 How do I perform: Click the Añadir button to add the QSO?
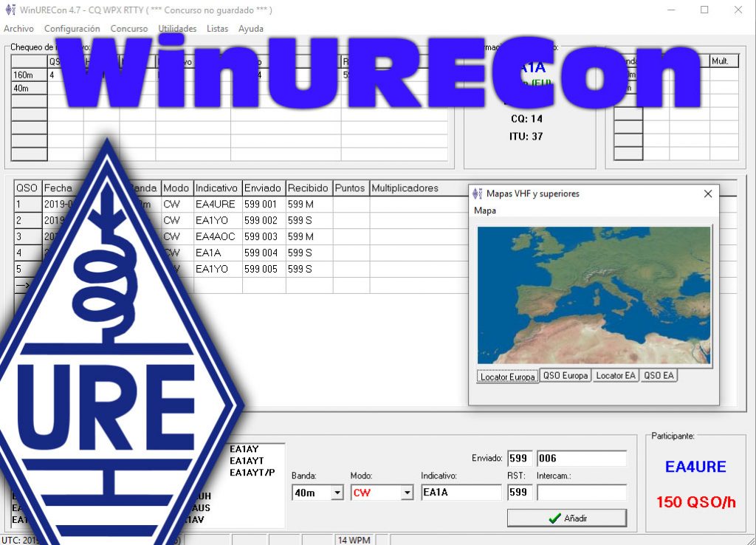coord(567,518)
